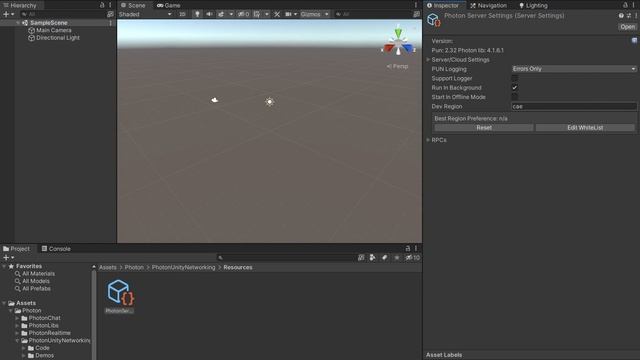640x360 pixels.
Task: Open the Hierarchy tab
Action: [20, 5]
